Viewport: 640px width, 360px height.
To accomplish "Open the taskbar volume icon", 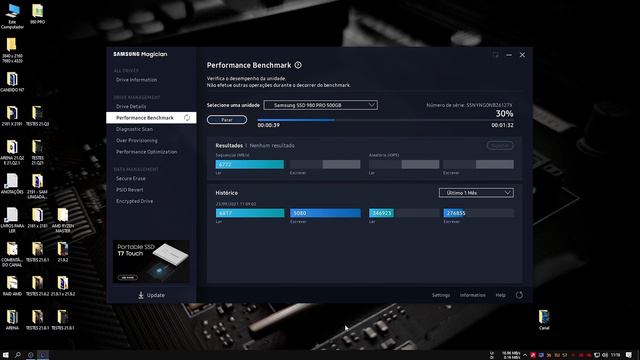I will tap(605, 355).
